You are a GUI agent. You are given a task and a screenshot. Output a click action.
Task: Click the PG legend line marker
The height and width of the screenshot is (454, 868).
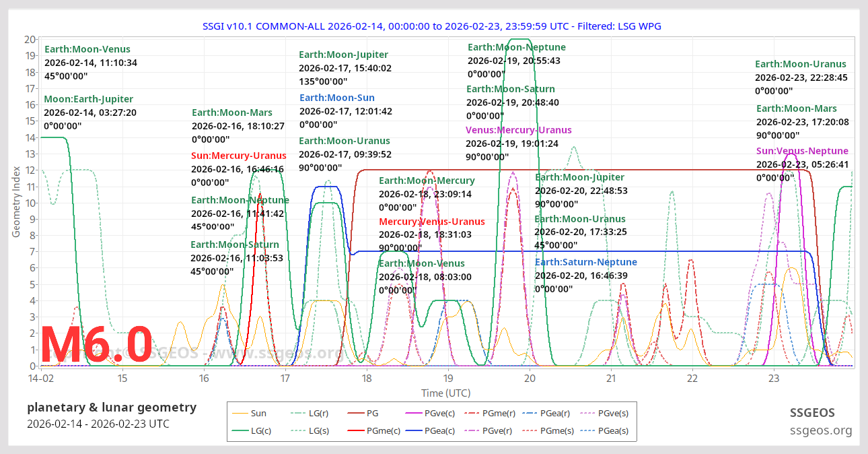coord(355,412)
